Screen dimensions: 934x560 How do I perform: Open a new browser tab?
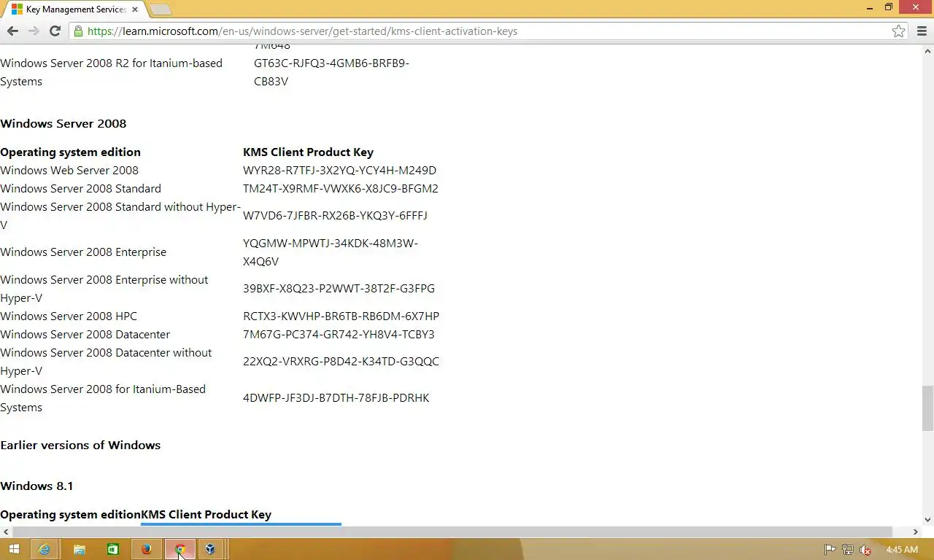(x=161, y=9)
